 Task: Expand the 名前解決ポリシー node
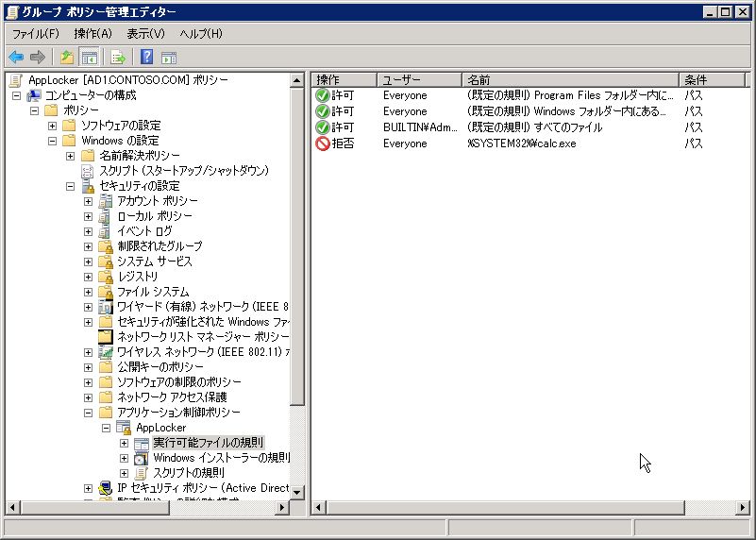[x=71, y=156]
